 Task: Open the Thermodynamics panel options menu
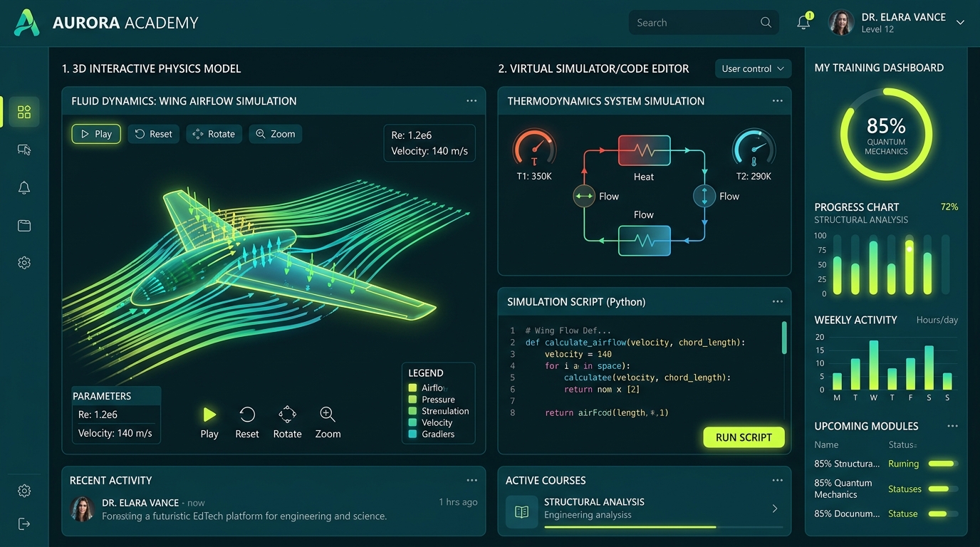[777, 101]
